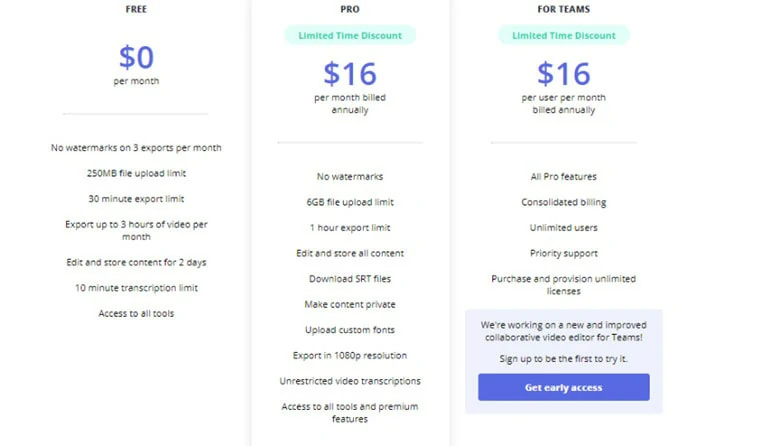
Task: Click Upload custom fonts feature
Action: point(350,330)
